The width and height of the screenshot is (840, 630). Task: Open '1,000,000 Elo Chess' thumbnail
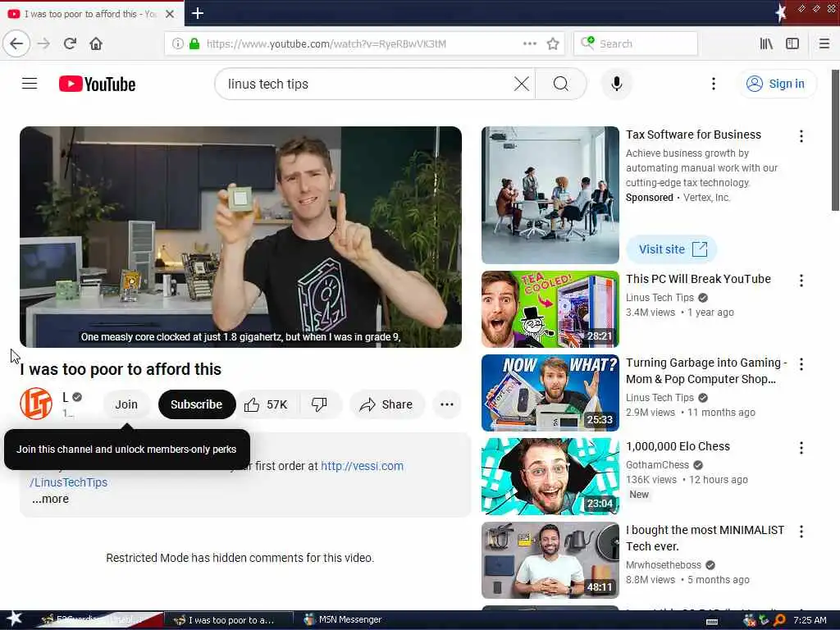[550, 477]
